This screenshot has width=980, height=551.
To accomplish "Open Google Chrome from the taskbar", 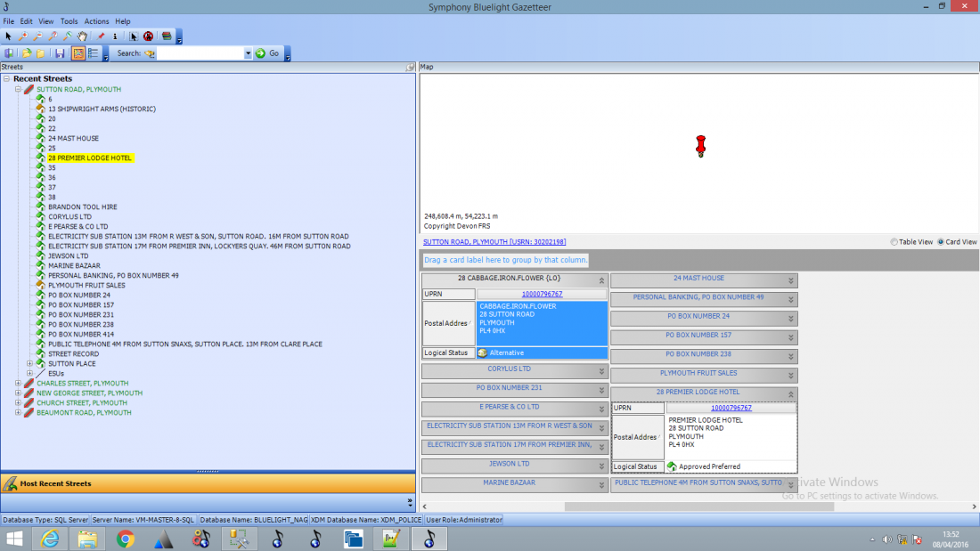I will 125,539.
